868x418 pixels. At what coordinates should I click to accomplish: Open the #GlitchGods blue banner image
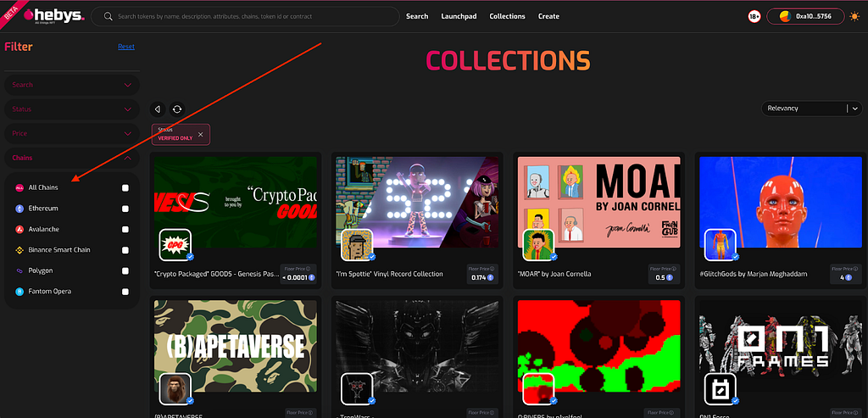coord(781,202)
